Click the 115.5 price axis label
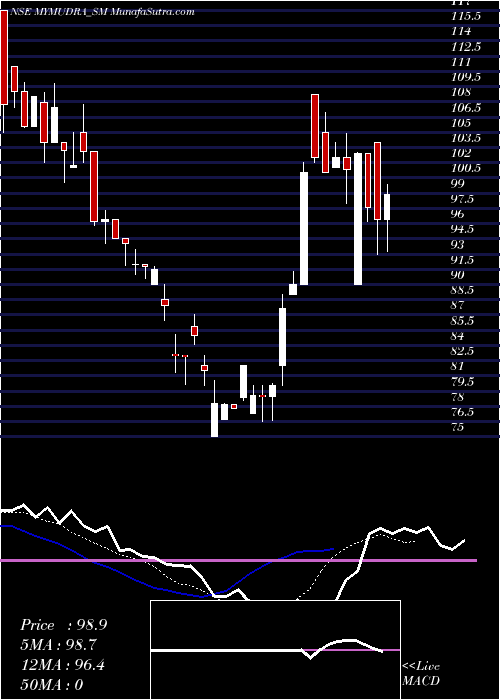500x700 pixels. point(466,16)
